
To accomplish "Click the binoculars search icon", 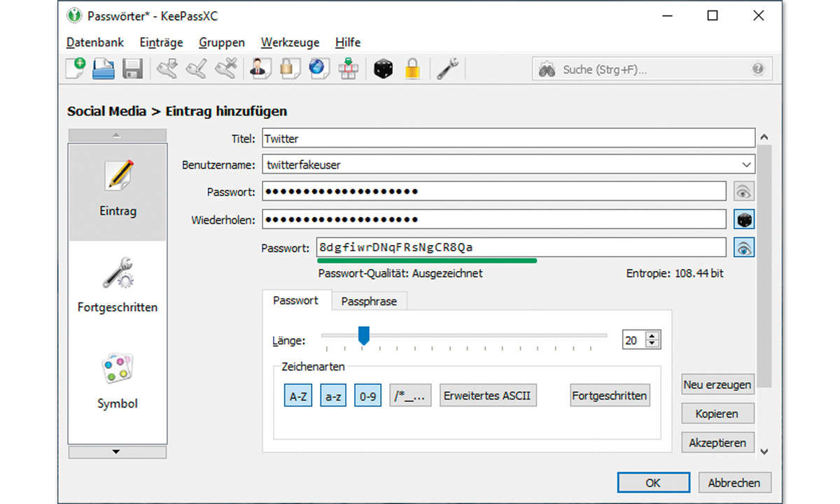I will [x=548, y=69].
